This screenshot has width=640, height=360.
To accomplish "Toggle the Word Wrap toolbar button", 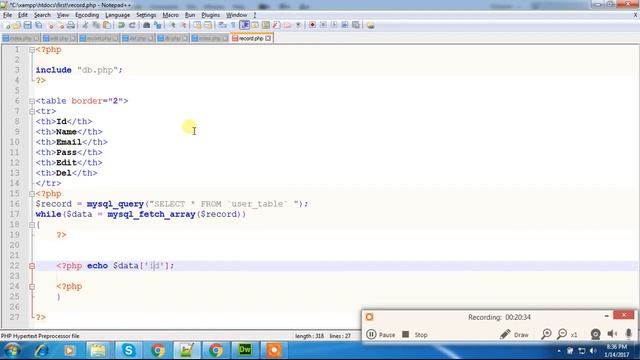I will (x=222, y=25).
